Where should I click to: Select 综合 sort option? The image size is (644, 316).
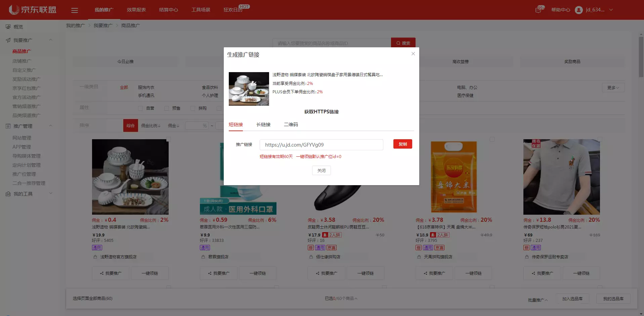tap(131, 125)
